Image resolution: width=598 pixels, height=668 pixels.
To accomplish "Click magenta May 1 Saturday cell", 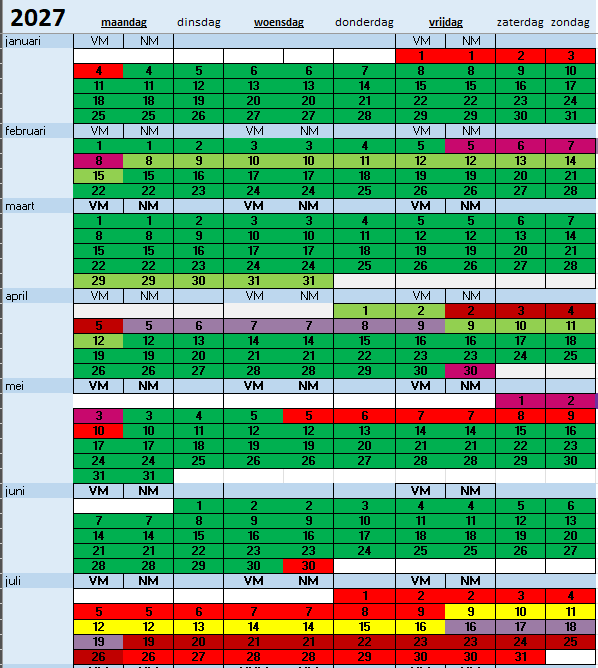I will (x=520, y=401).
